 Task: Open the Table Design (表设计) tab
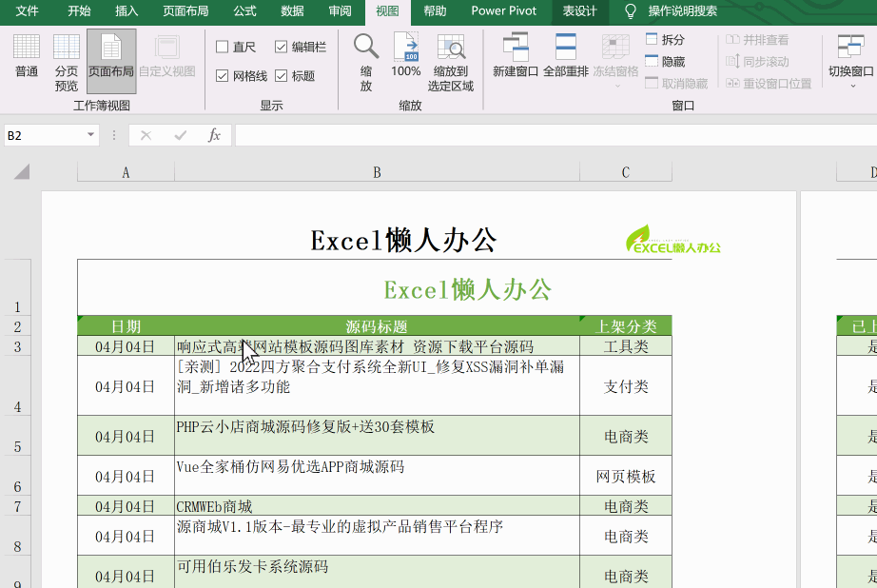[x=579, y=11]
